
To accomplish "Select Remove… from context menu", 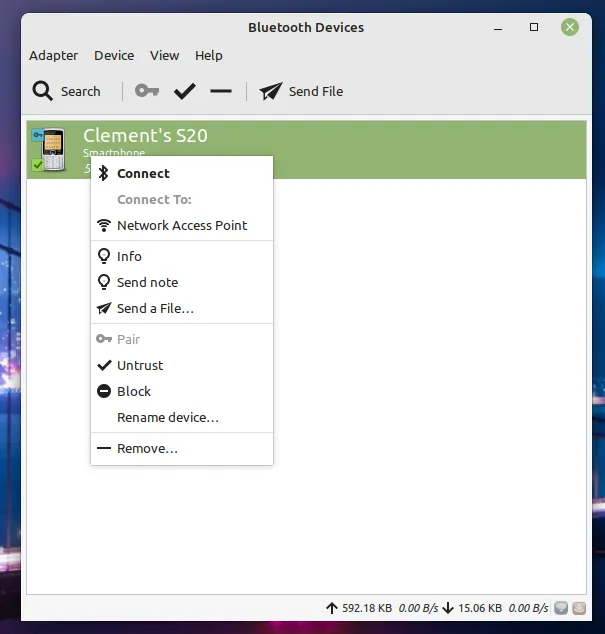I will click(x=147, y=448).
